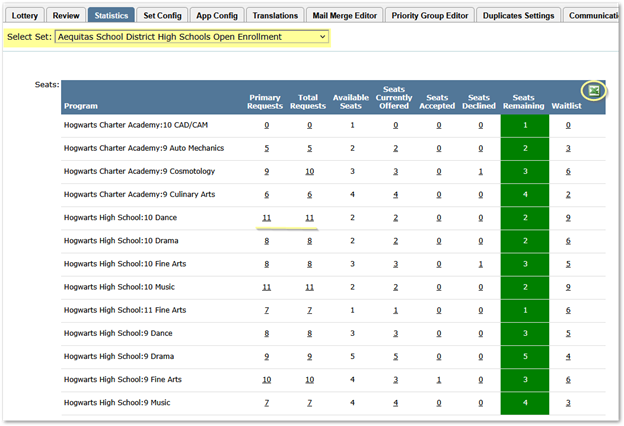
Task: Click Primary Requests 5 for Auto Mechanics
Action: tap(267, 148)
